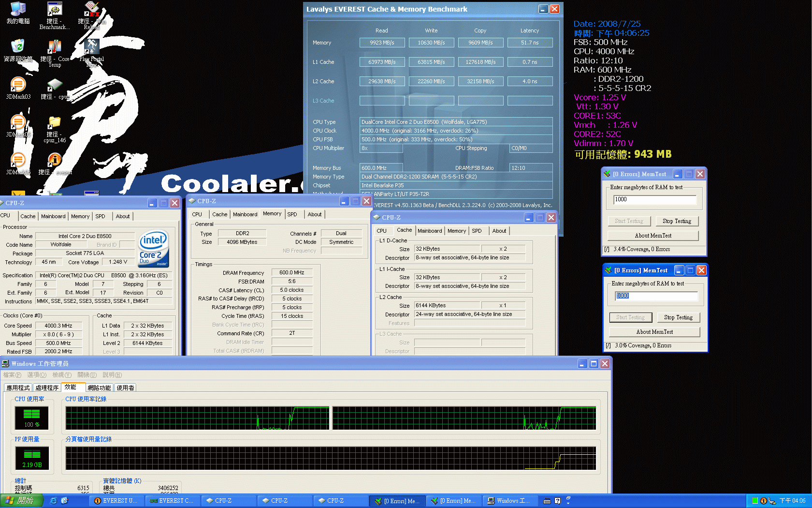Open Mainboard tab in the leftmost CPU-Z window
This screenshot has width=812, height=508.
point(53,216)
